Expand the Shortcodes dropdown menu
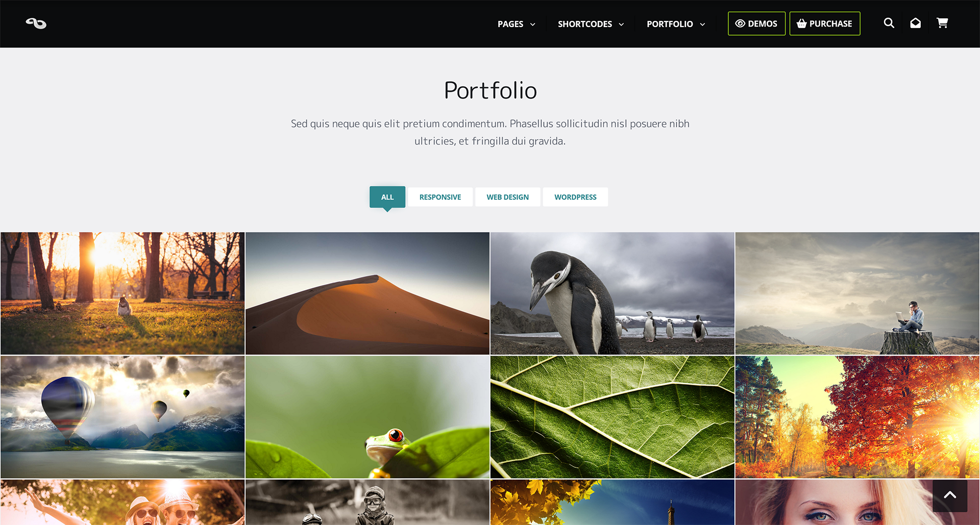The height and width of the screenshot is (525, 980). 591,24
